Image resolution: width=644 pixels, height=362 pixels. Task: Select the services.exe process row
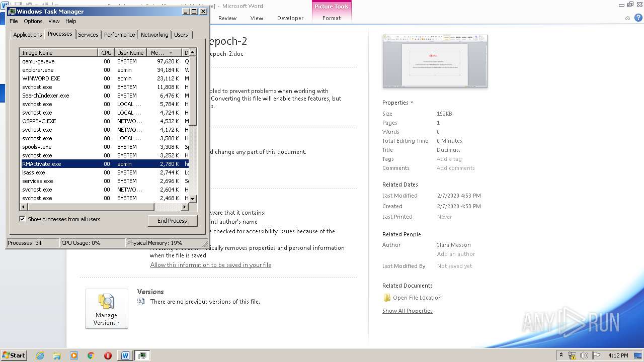pos(105,181)
